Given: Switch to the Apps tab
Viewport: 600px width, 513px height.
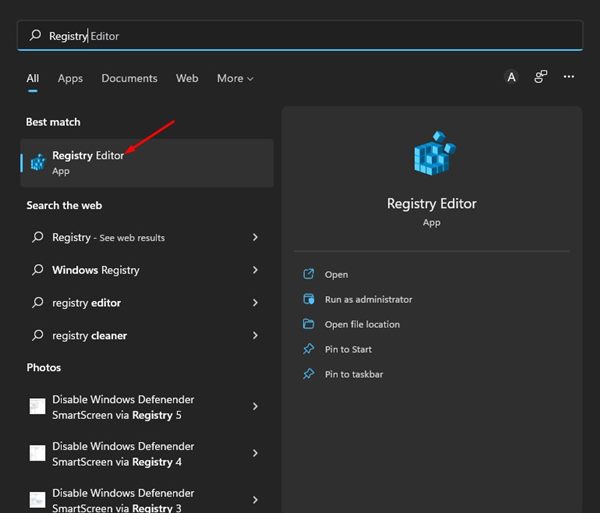Looking at the screenshot, I should pyautogui.click(x=70, y=78).
